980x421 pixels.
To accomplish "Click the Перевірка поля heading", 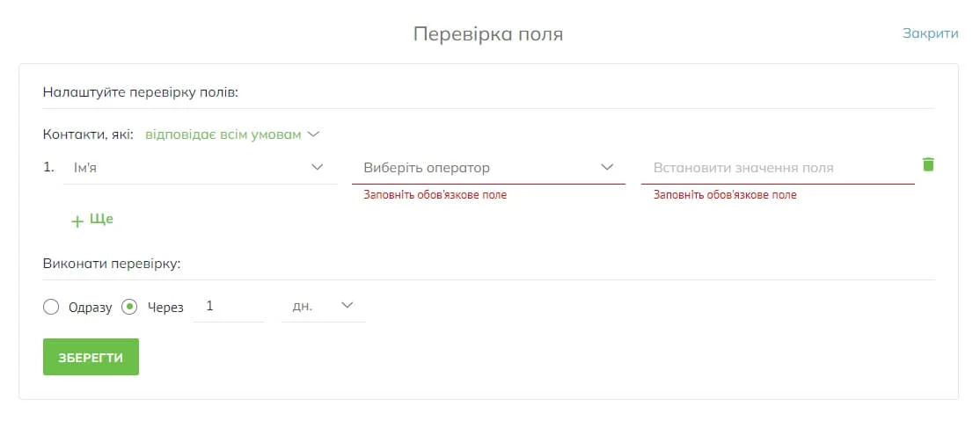I will [488, 33].
